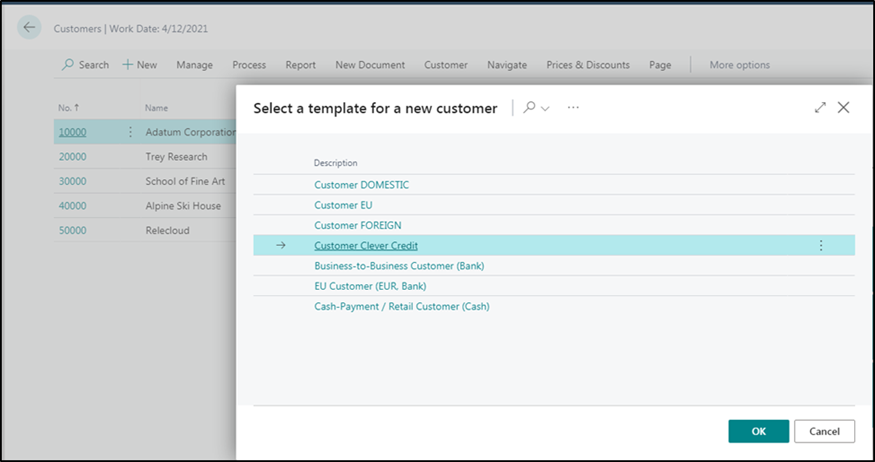Open the search icon in template dialog

(x=528, y=107)
